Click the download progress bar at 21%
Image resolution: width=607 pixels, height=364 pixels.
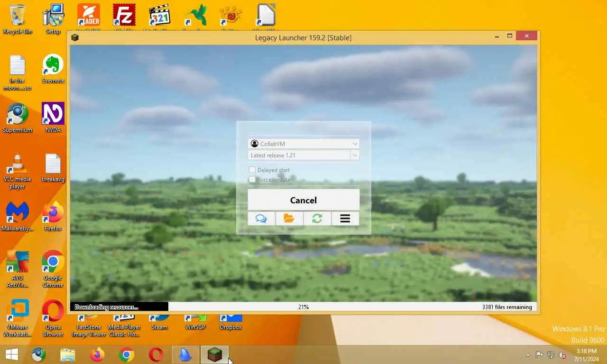pos(303,307)
